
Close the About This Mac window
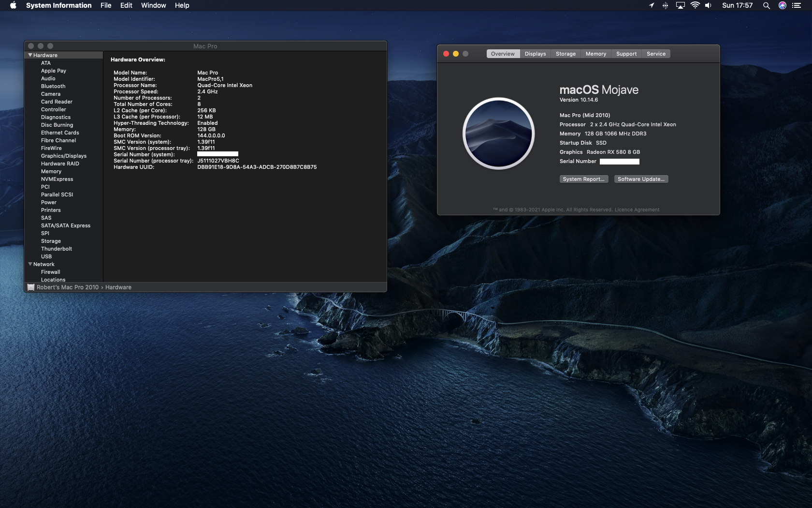(x=446, y=54)
